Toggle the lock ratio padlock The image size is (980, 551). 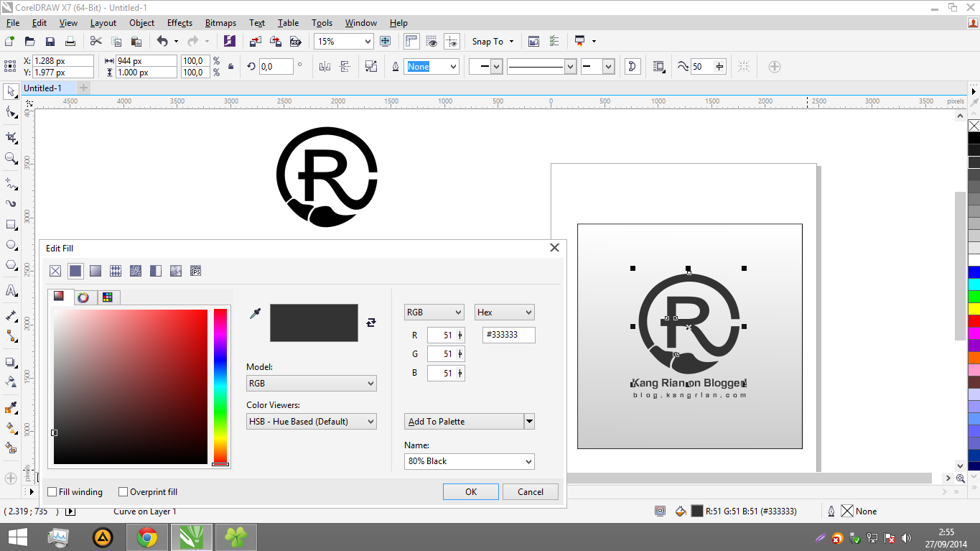[x=230, y=67]
